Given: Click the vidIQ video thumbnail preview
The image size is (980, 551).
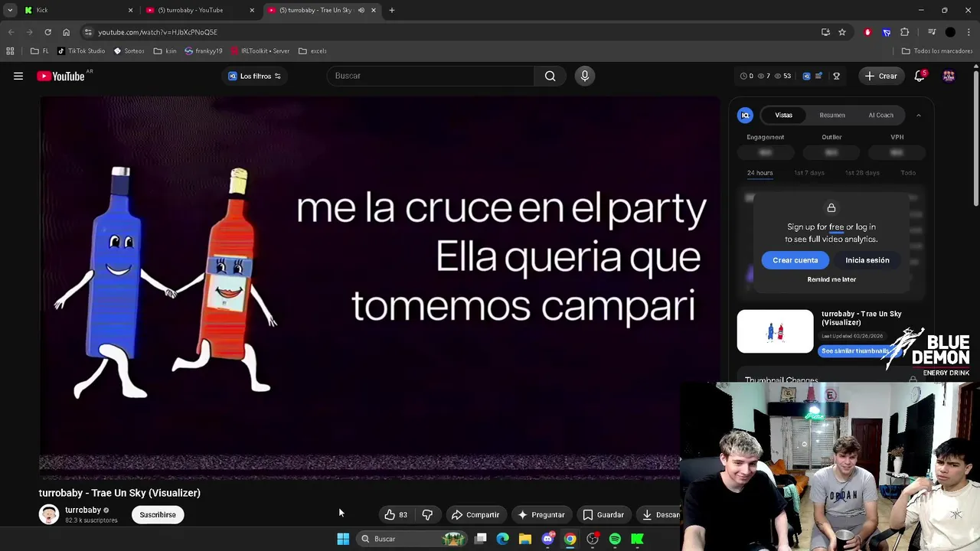Looking at the screenshot, I should click(x=775, y=331).
